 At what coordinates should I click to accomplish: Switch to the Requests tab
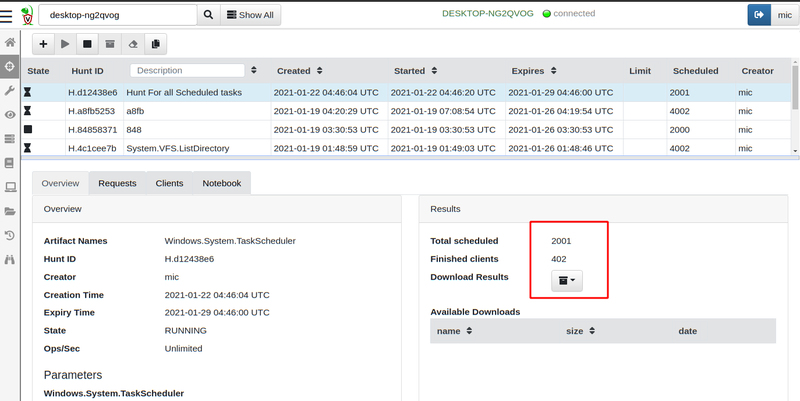tap(117, 183)
